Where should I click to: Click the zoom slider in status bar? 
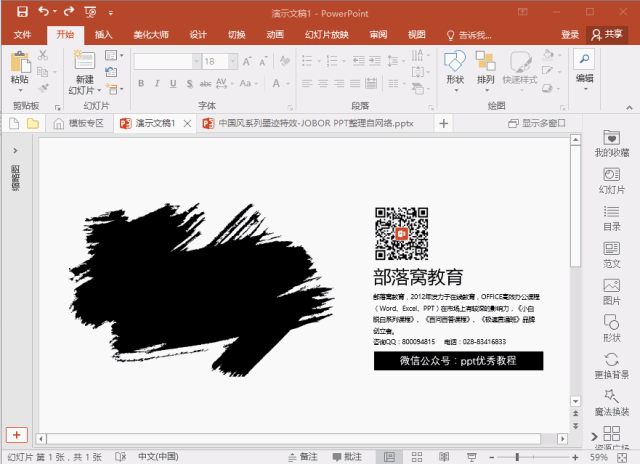click(517, 457)
